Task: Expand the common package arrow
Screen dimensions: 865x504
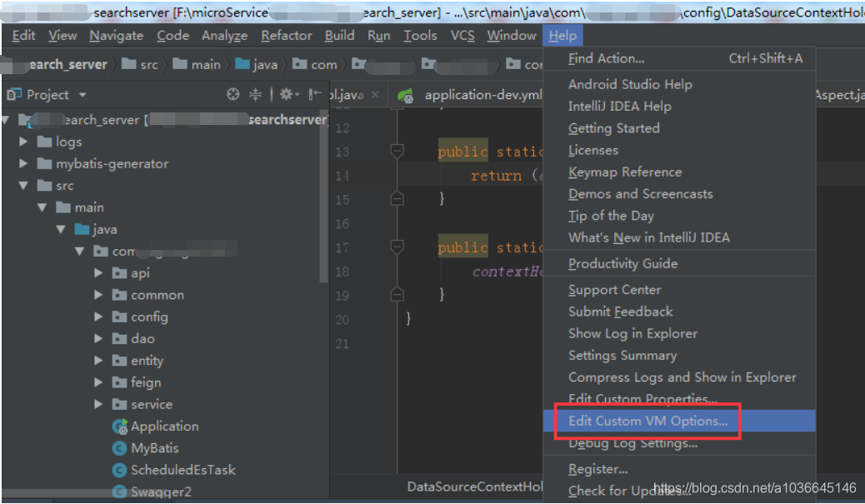Action: click(98, 295)
